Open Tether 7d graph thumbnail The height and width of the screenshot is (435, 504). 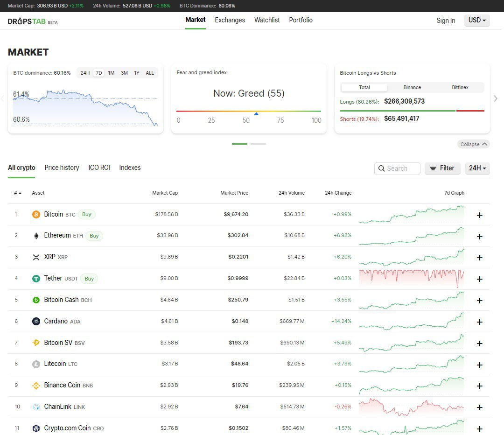pyautogui.click(x=412, y=279)
